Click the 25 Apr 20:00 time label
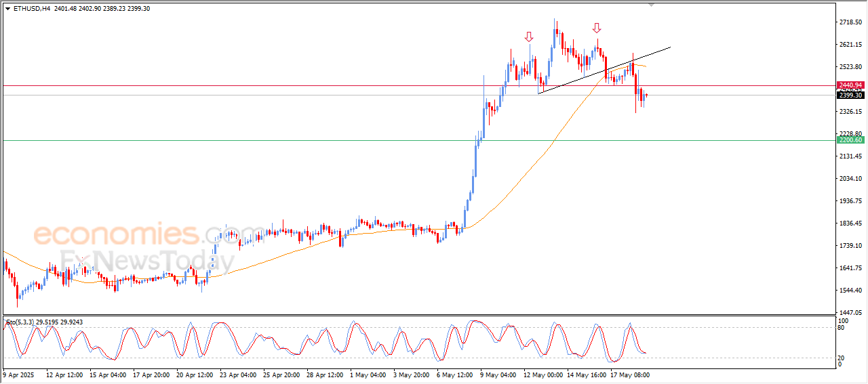The image size is (868, 384). (x=282, y=374)
